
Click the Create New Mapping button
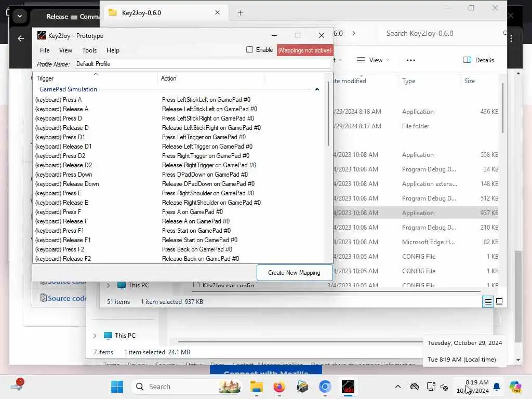tap(294, 273)
